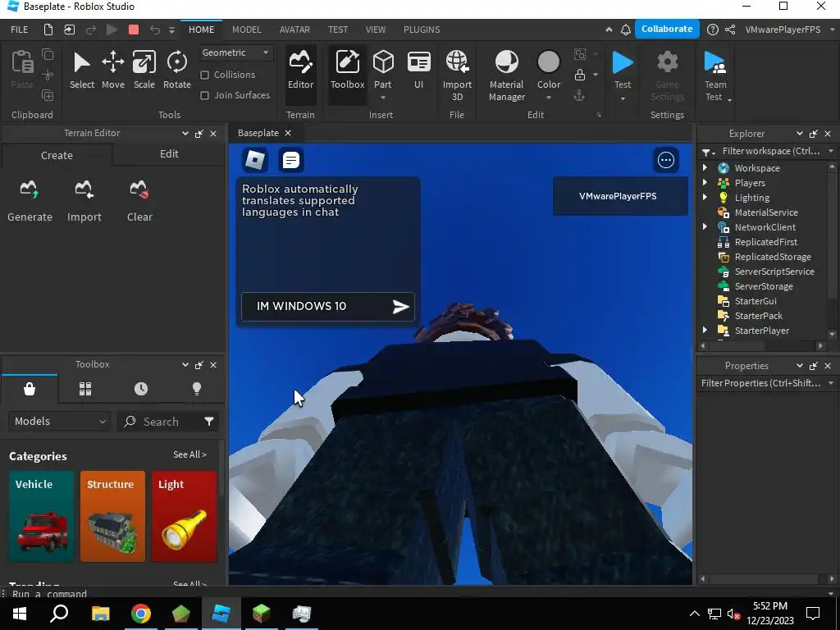Expand the Lighting tree node
Image resolution: width=840 pixels, height=630 pixels.
[705, 197]
